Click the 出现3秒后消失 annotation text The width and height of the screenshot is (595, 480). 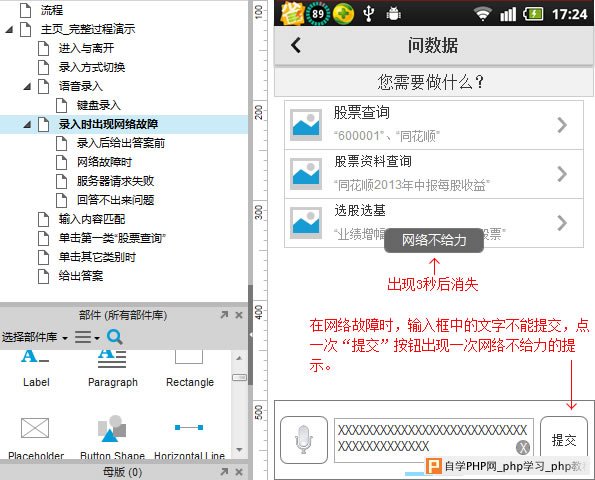tap(433, 284)
